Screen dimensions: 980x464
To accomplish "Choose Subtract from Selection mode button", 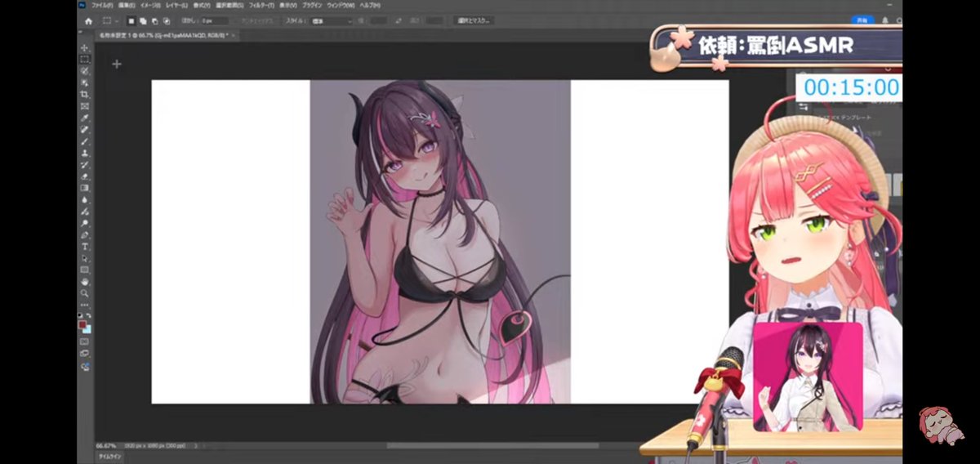I will pos(154,21).
